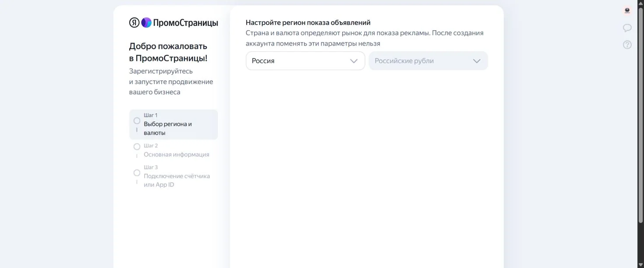Click the Зарегистрируйтесь и запустите продвижение text
Screen dimensions: 644x268
[x=171, y=82]
